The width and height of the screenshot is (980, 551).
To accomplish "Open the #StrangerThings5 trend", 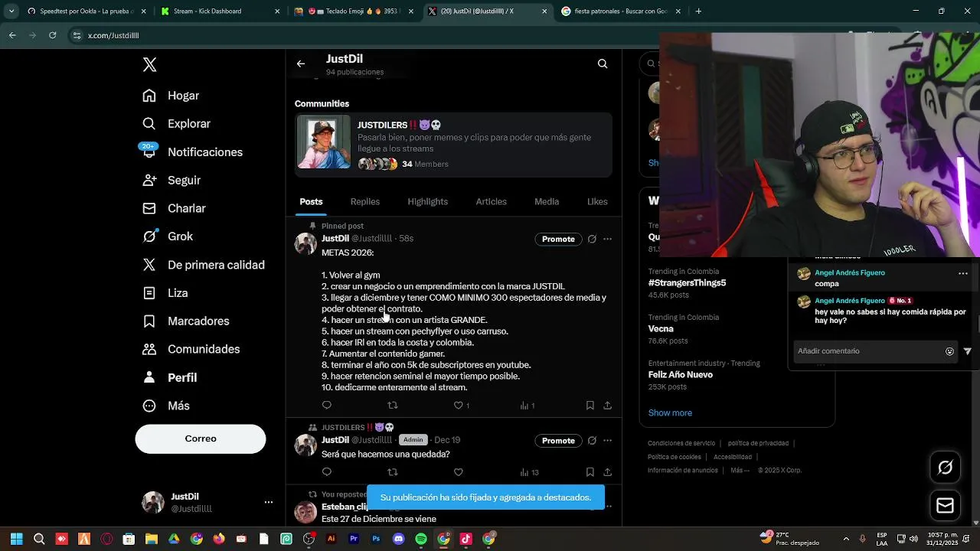I will click(x=687, y=283).
